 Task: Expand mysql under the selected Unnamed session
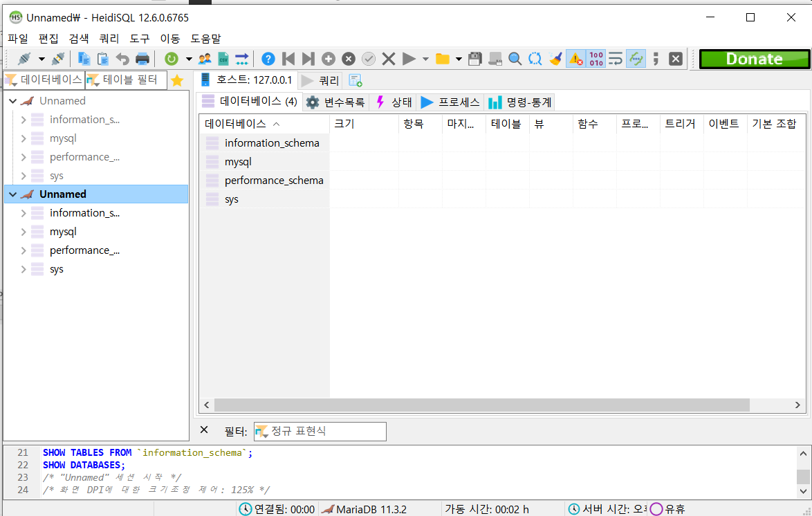point(24,232)
